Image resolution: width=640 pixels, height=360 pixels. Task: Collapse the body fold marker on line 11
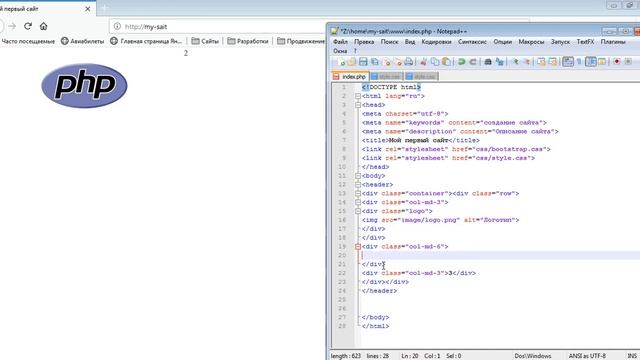[358, 176]
